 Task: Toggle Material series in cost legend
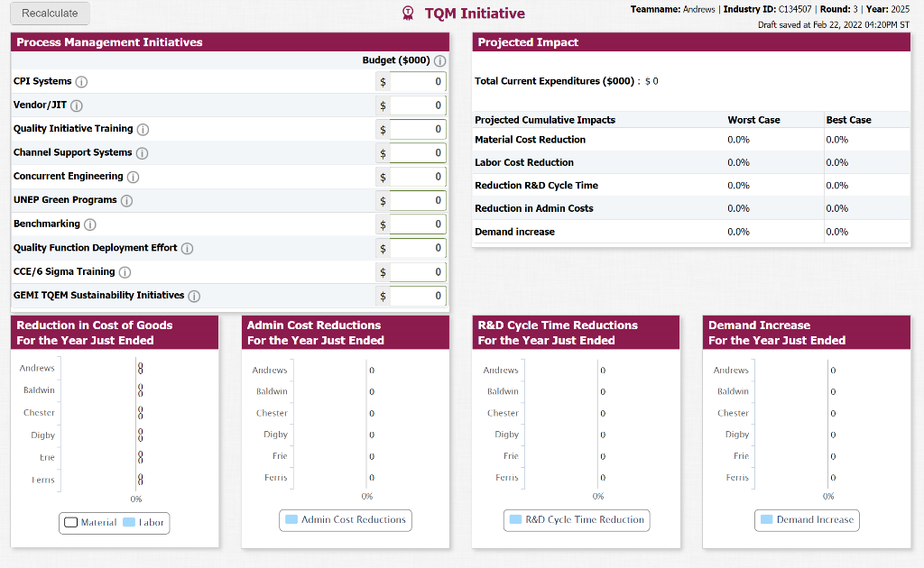pos(90,523)
